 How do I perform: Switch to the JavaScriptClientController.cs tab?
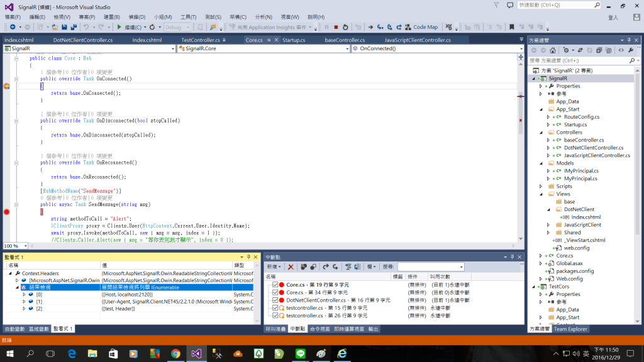coord(418,40)
